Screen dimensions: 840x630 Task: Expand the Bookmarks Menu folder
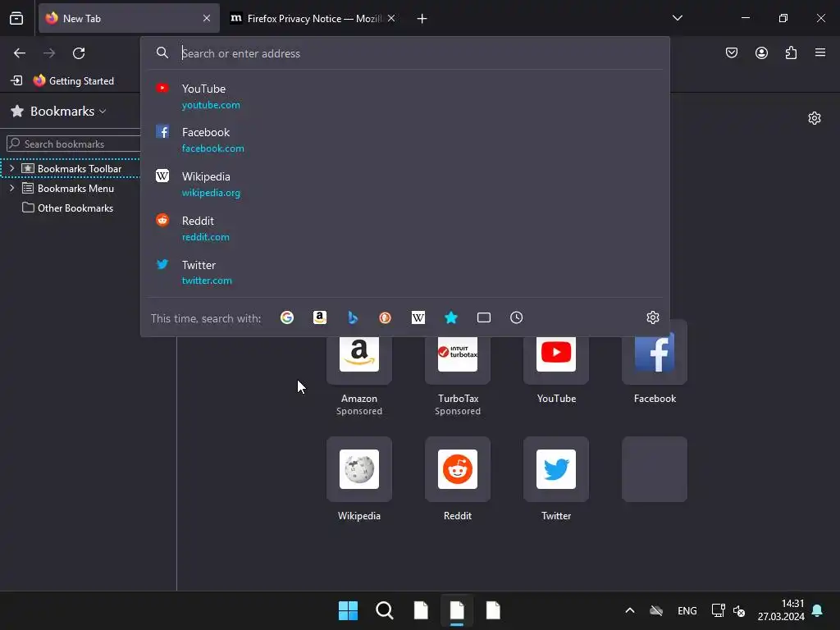11,188
